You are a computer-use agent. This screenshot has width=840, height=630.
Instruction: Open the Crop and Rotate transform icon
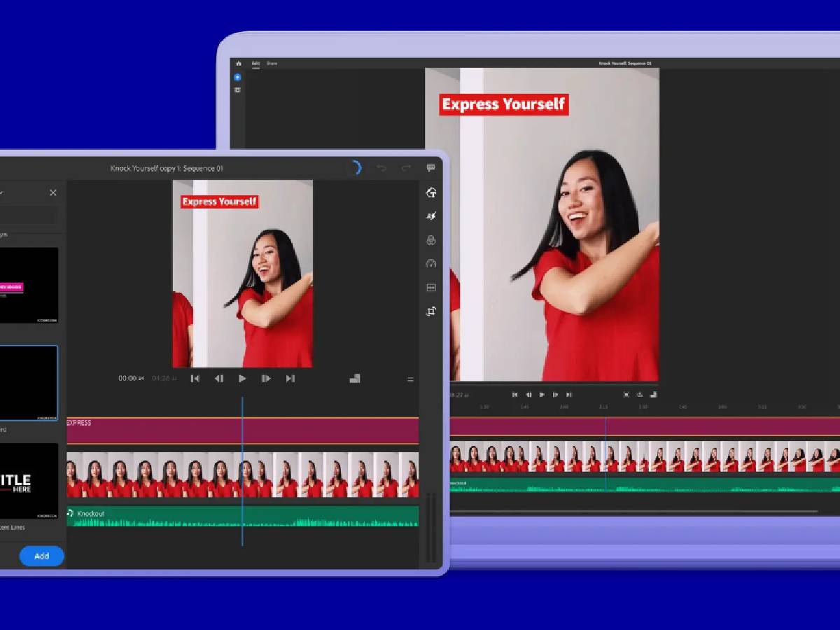click(x=431, y=311)
